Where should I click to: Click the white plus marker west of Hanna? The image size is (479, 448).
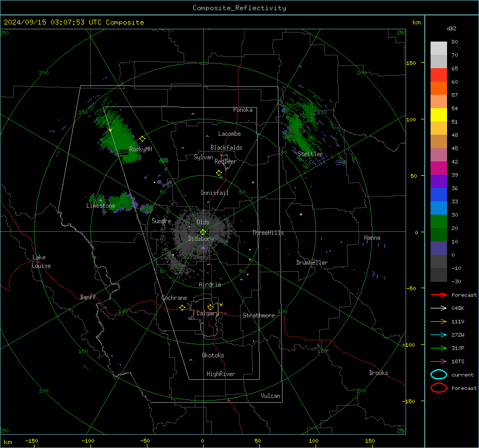pyautogui.click(x=301, y=214)
